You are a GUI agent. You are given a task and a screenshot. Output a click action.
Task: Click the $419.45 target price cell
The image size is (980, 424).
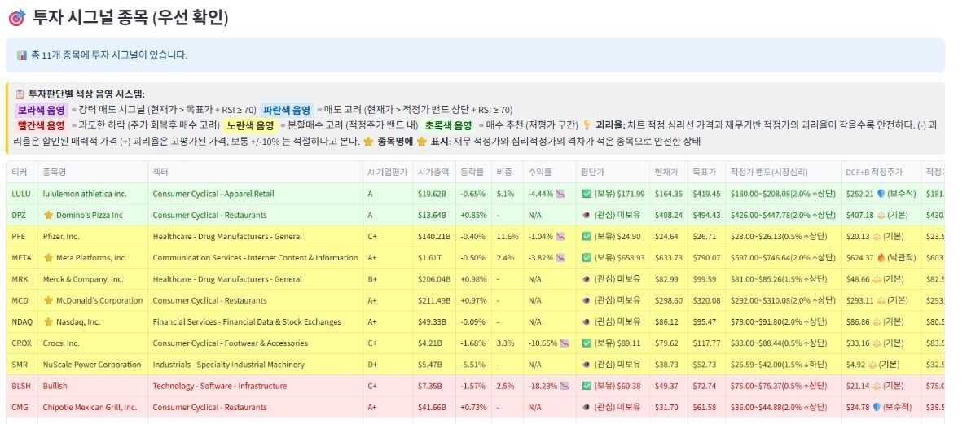pos(707,194)
